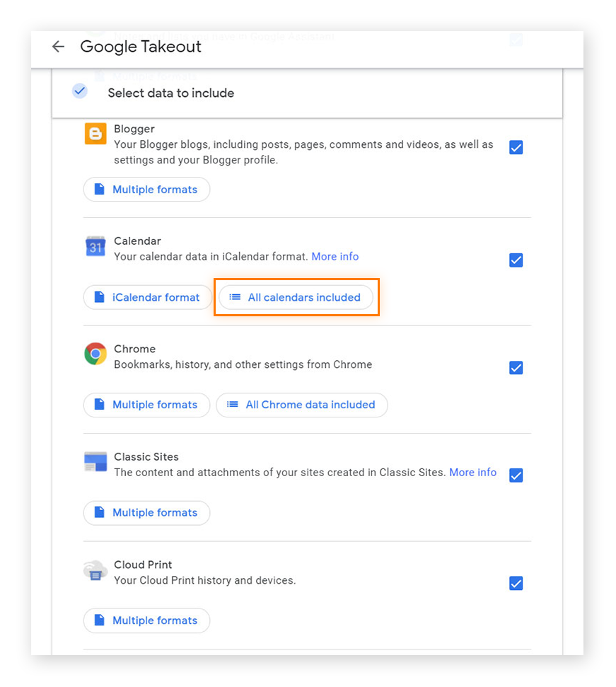Open the Multiple formats selector for Blogger

coord(146,189)
